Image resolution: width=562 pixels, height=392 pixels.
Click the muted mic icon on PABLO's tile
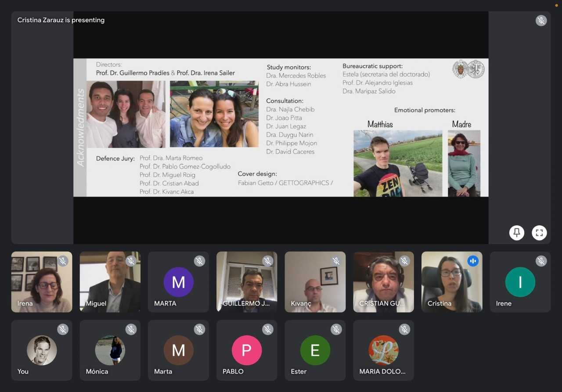tap(268, 329)
